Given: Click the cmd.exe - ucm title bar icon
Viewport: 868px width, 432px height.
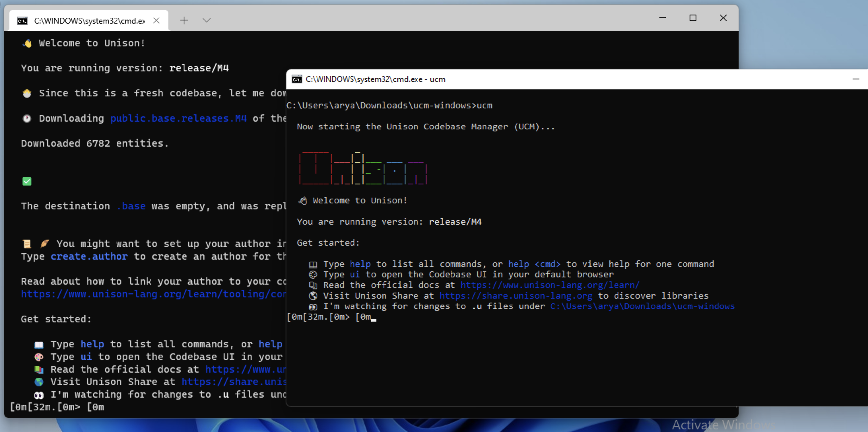Looking at the screenshot, I should 297,79.
